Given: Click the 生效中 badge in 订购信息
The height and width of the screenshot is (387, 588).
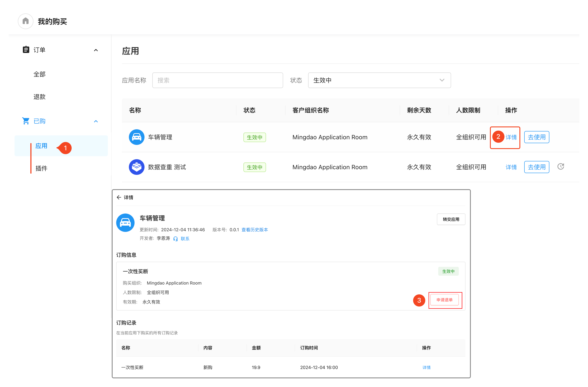Looking at the screenshot, I should tap(448, 271).
